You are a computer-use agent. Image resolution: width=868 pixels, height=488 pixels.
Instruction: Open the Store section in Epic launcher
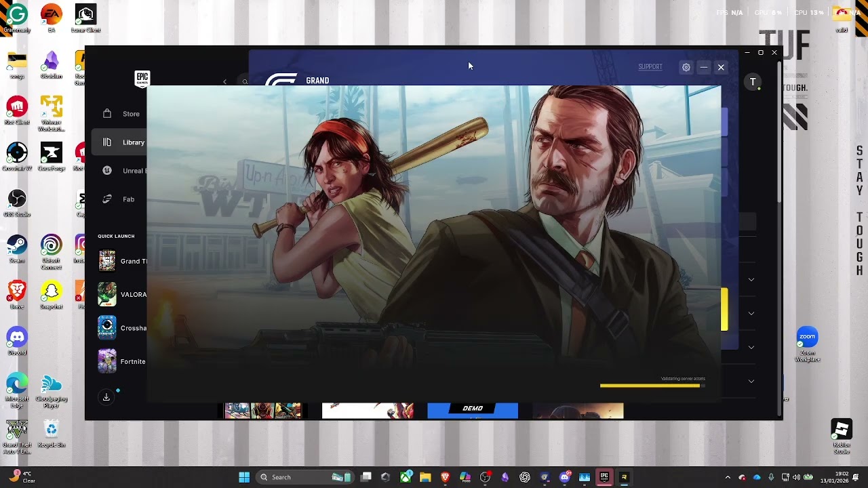(122, 114)
